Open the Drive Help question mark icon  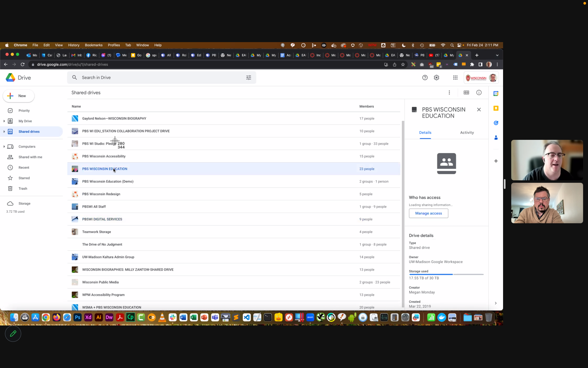click(425, 77)
